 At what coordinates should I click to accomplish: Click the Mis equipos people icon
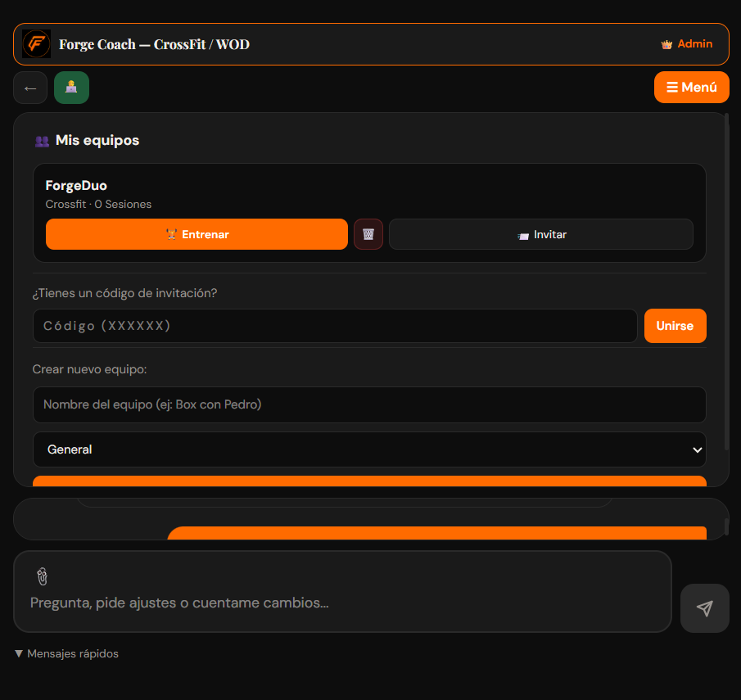[x=42, y=141]
